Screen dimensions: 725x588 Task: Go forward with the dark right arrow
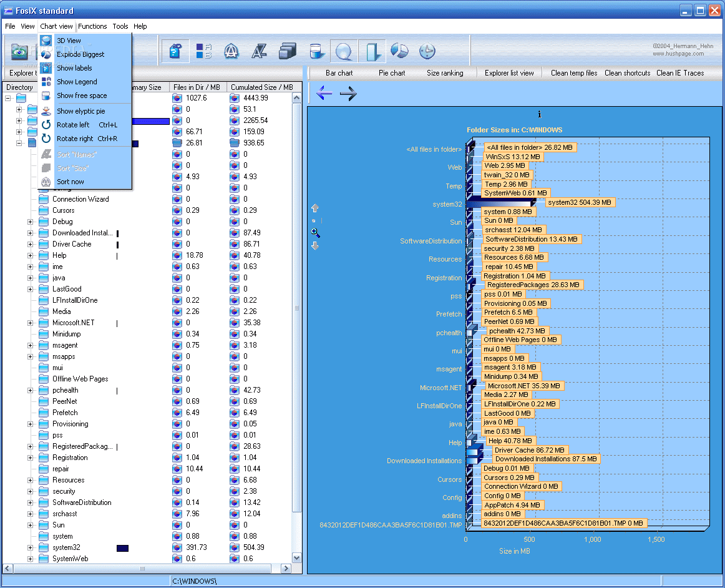(x=348, y=94)
